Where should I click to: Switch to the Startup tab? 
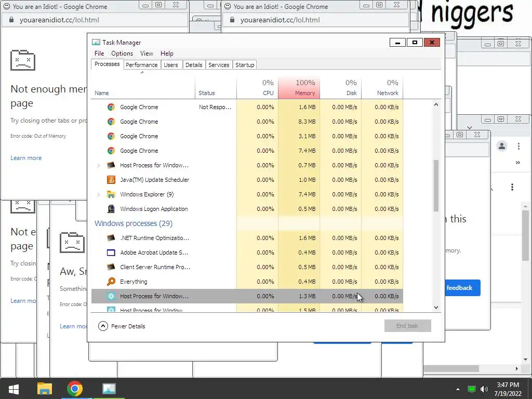pos(245,65)
